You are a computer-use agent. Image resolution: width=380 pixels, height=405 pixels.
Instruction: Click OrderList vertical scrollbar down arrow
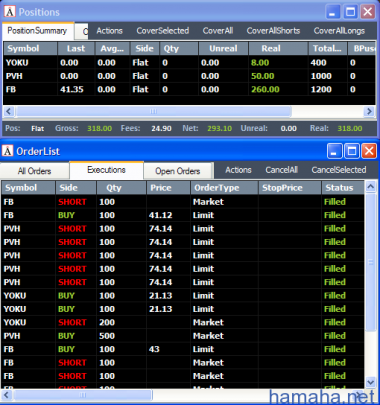point(371,382)
